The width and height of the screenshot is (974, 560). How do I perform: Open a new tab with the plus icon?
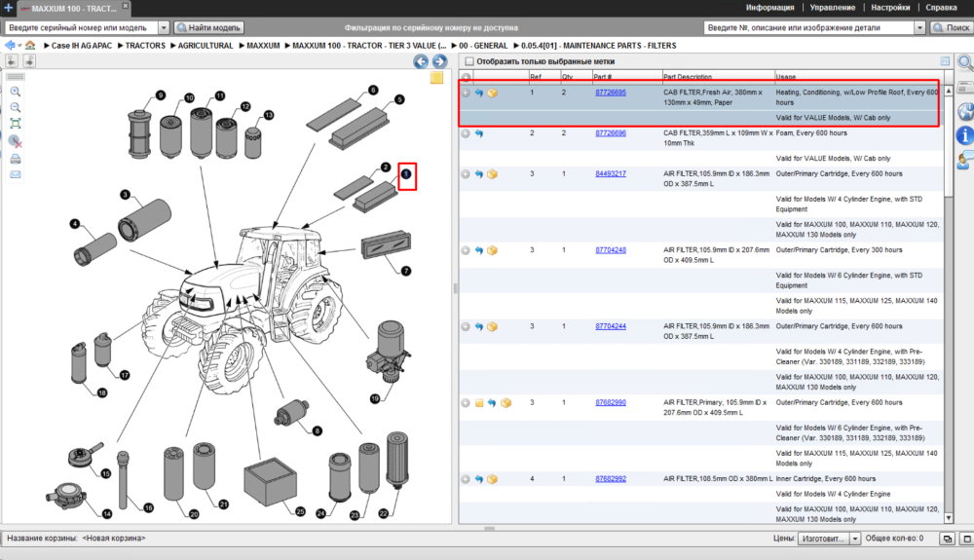[x=8, y=8]
